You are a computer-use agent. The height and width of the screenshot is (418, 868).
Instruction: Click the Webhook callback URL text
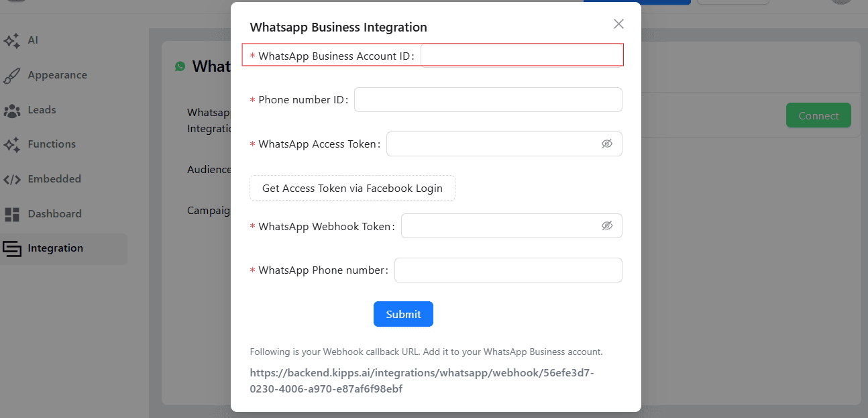422,380
